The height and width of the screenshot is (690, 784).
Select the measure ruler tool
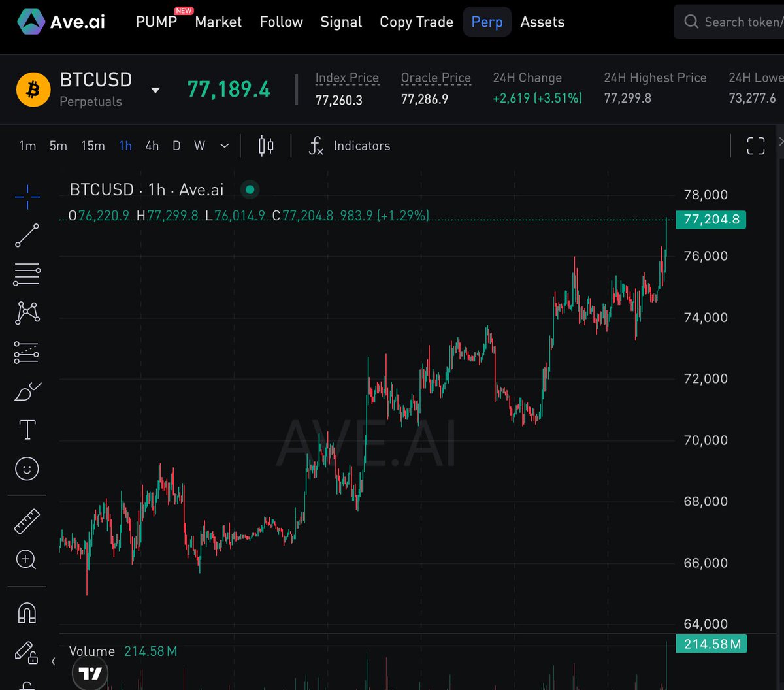tap(26, 520)
